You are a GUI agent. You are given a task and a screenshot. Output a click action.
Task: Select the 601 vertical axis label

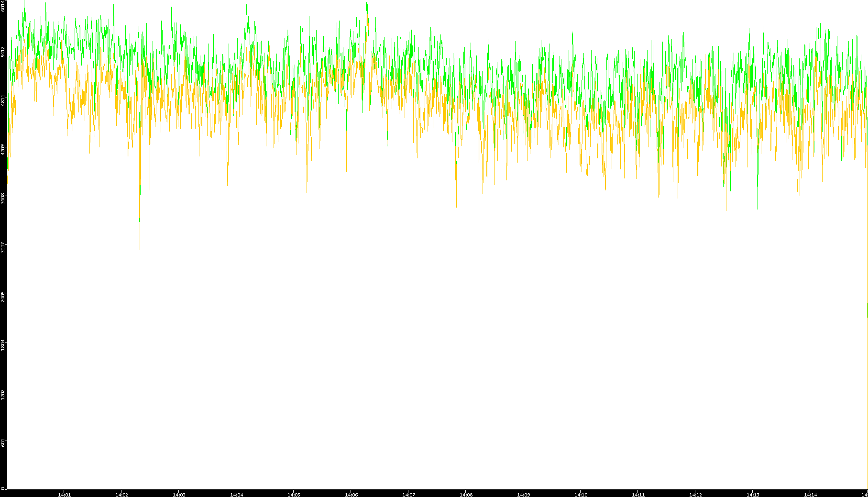3,443
